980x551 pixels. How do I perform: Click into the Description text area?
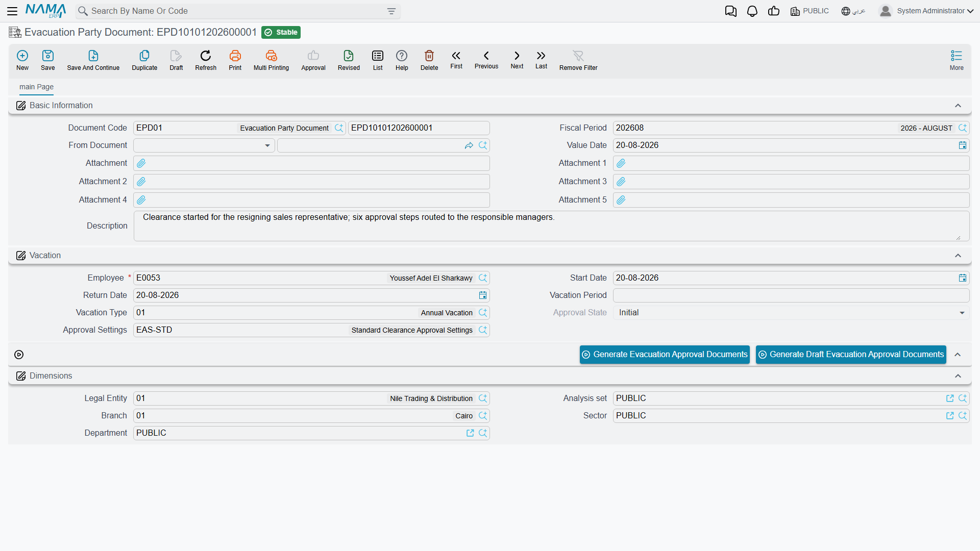click(551, 226)
